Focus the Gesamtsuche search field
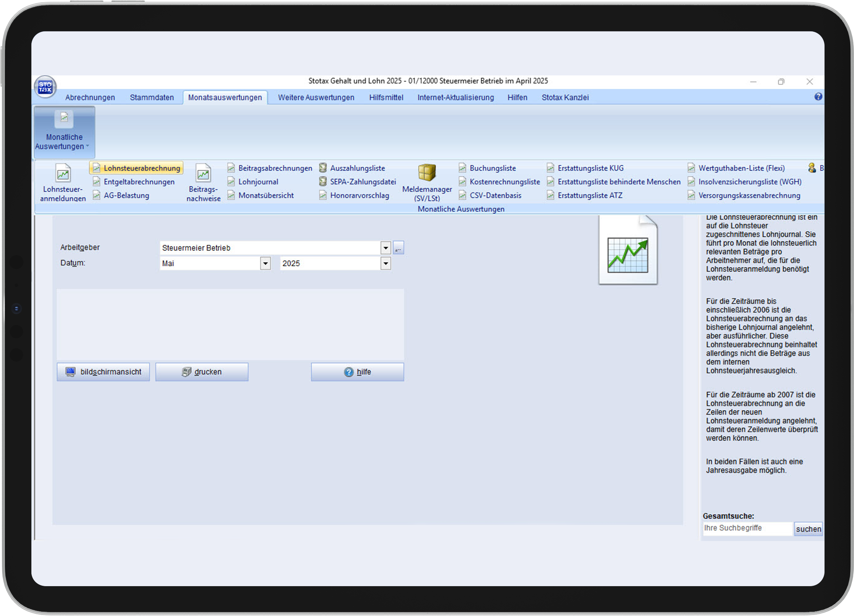 (x=747, y=528)
